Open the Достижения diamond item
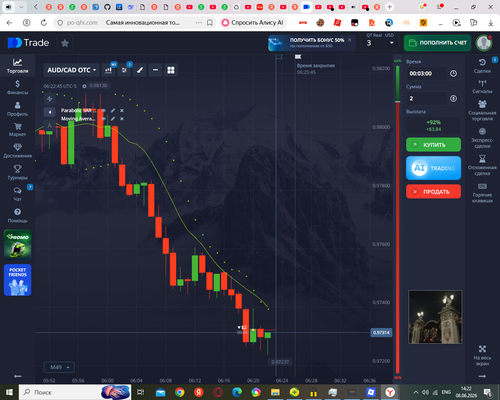This screenshot has height=400, width=500. tap(17, 151)
